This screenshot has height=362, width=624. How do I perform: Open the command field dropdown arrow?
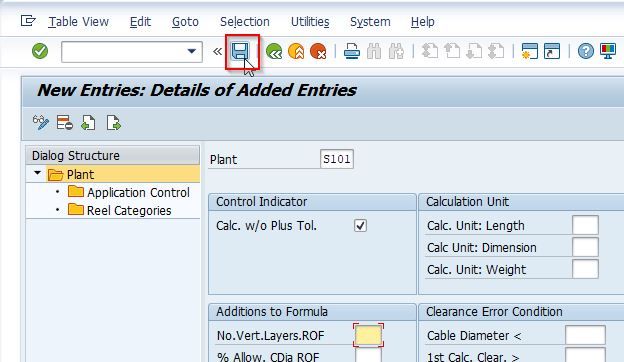(x=192, y=51)
